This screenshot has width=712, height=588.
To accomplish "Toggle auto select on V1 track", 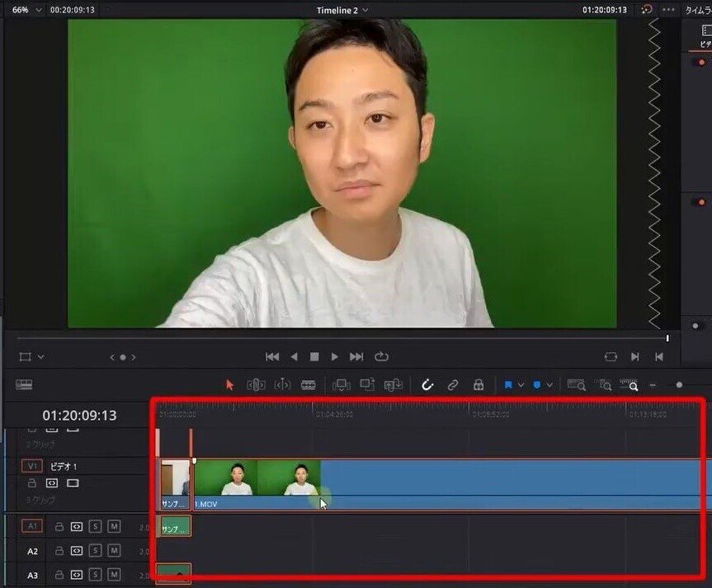I will pyautogui.click(x=52, y=482).
